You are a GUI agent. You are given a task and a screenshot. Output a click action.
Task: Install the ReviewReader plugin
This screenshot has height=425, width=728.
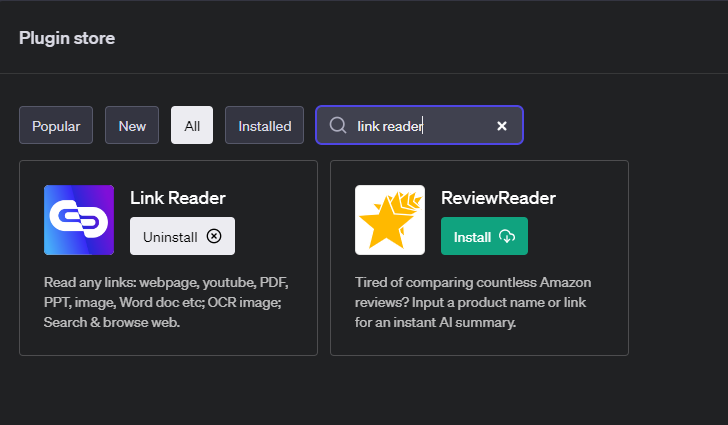coord(484,236)
